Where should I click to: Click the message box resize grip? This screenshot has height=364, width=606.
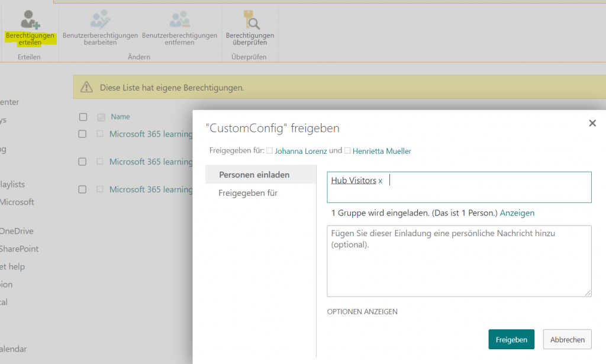tap(588, 293)
